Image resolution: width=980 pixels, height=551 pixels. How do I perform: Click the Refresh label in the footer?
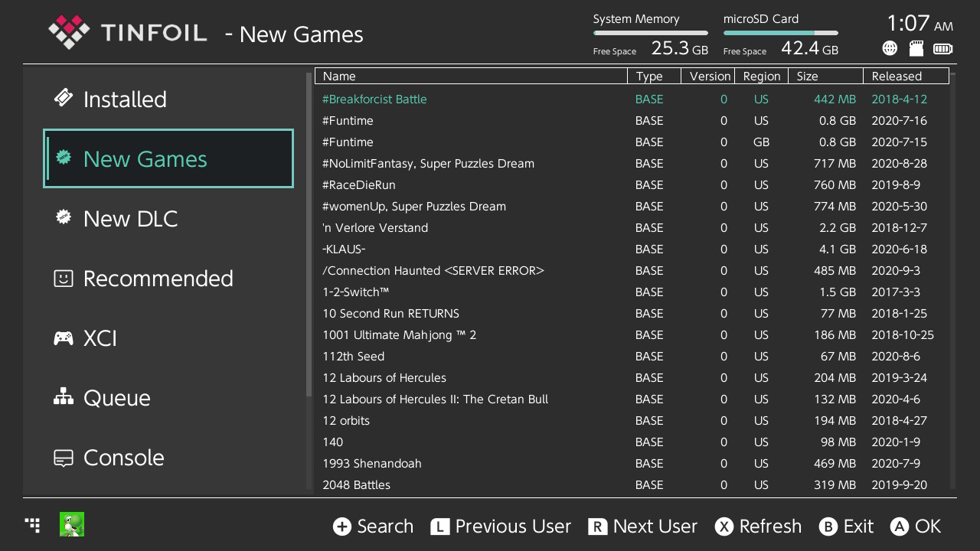tap(770, 527)
